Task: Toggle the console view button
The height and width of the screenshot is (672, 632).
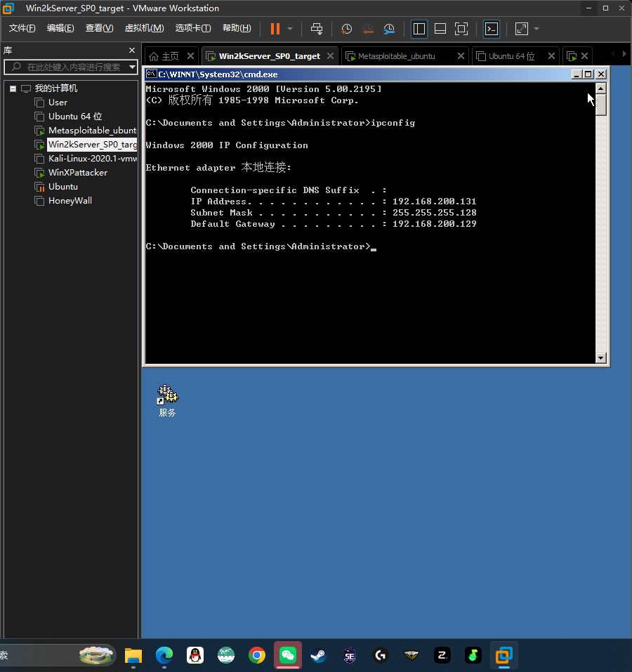Action: (492, 29)
